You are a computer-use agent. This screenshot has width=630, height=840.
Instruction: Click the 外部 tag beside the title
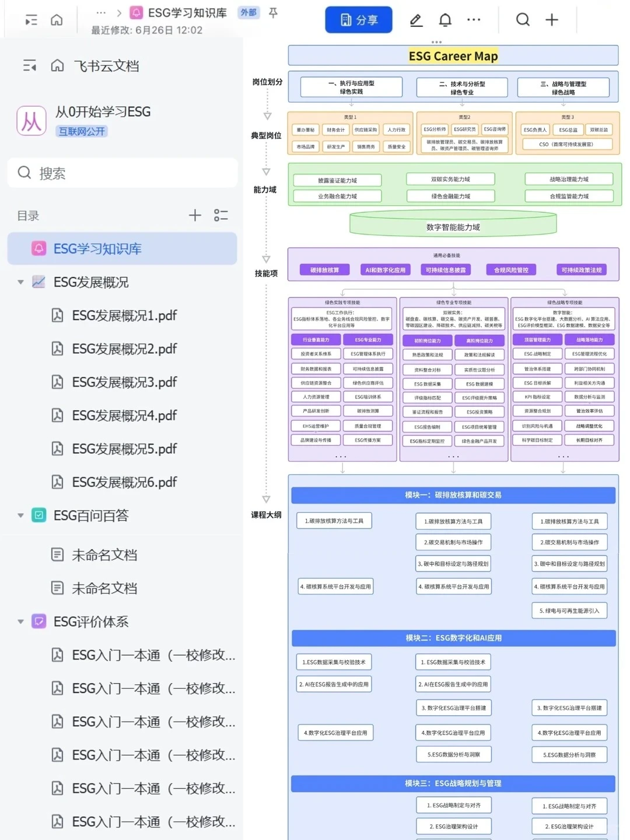[x=247, y=12]
